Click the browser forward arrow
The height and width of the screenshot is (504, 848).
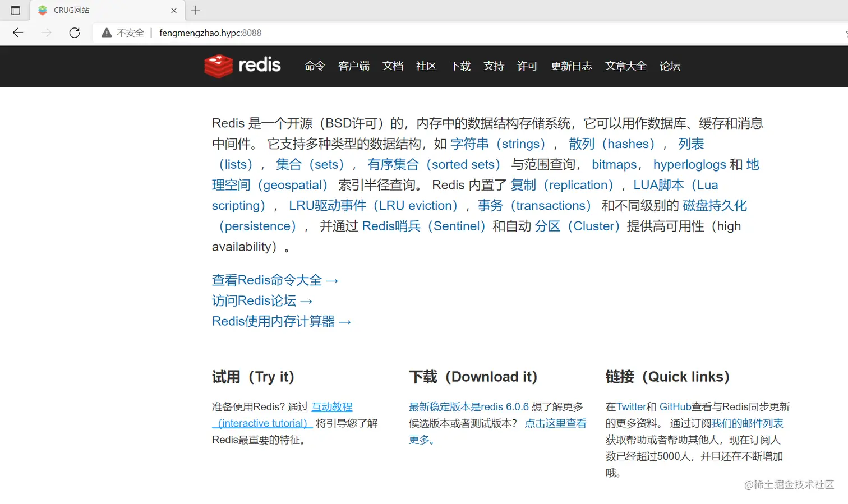46,33
